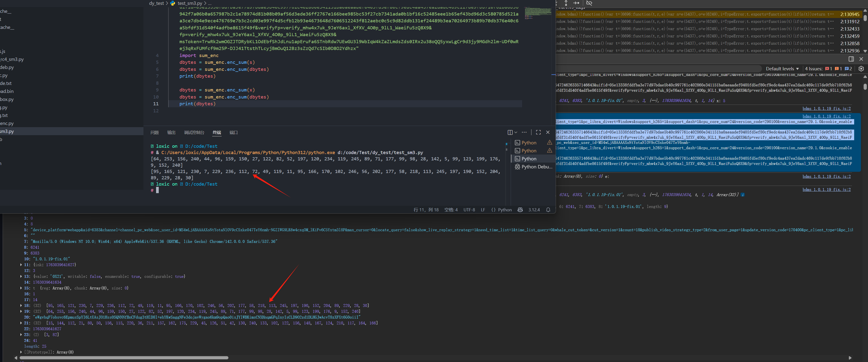Expand array entry 18 in console
The width and height of the screenshot is (868, 362).
click(21, 306)
